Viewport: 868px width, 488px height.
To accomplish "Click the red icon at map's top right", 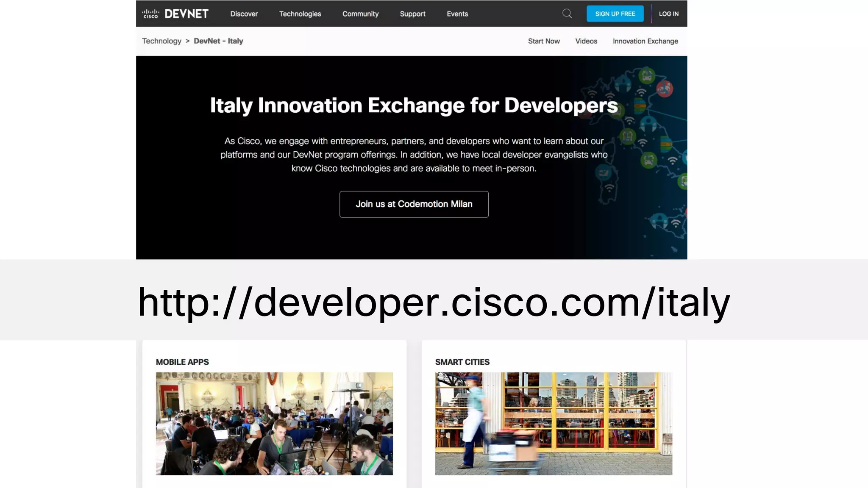I will point(665,89).
